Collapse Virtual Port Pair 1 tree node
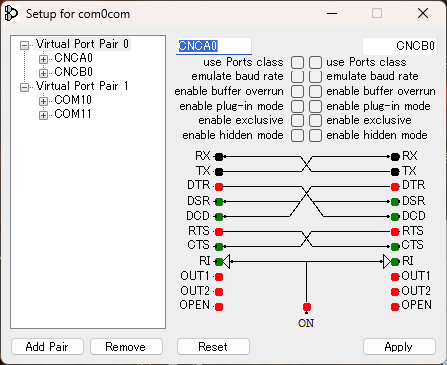 tap(24, 87)
